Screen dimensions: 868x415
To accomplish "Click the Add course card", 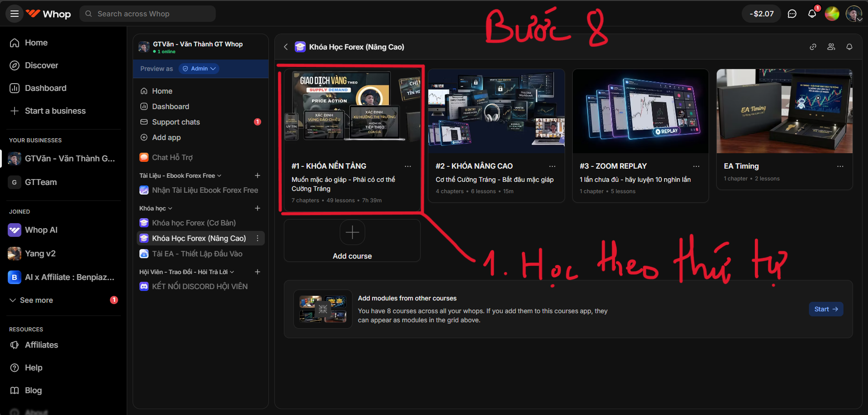I will 352,240.
